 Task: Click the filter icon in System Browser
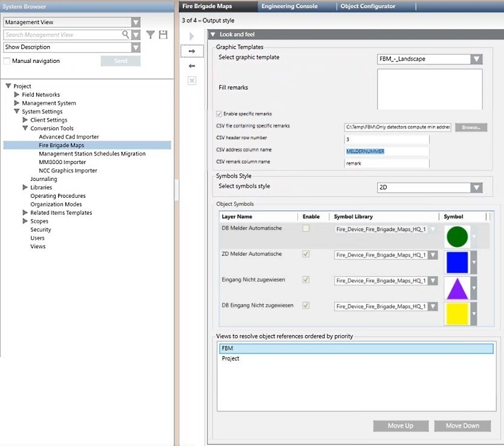pos(150,34)
